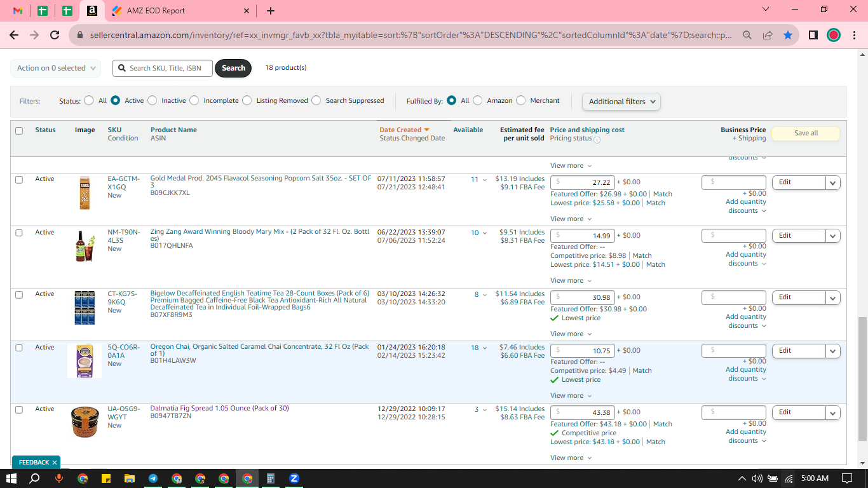Go back to the previous page
This screenshot has width=868, height=488.
point(14,35)
